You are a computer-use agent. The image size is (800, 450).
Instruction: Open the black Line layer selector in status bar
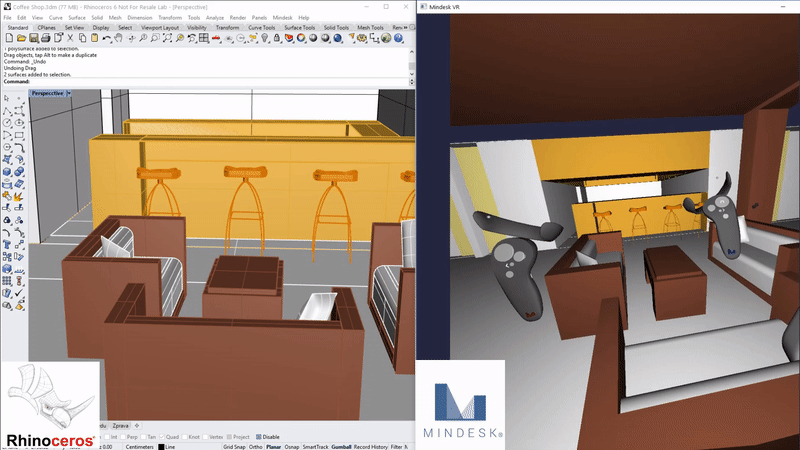[x=167, y=447]
